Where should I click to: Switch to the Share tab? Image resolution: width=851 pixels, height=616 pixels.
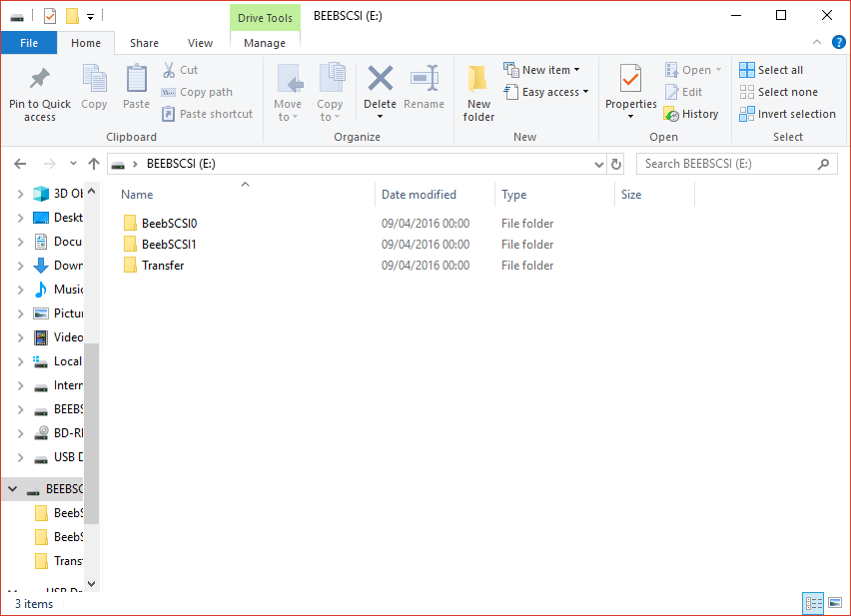point(144,43)
